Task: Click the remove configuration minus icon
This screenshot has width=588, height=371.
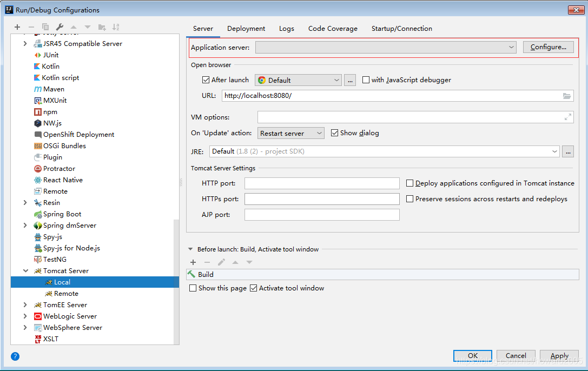Action: 31,27
